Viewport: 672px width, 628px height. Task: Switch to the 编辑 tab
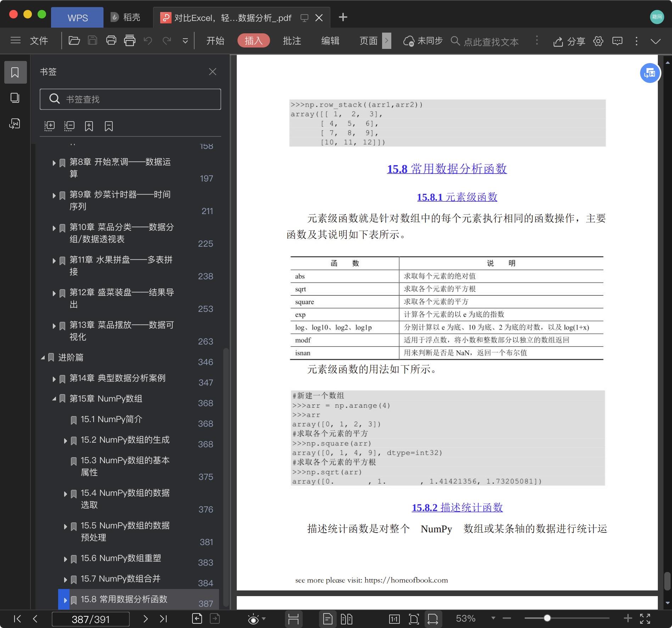coord(330,41)
